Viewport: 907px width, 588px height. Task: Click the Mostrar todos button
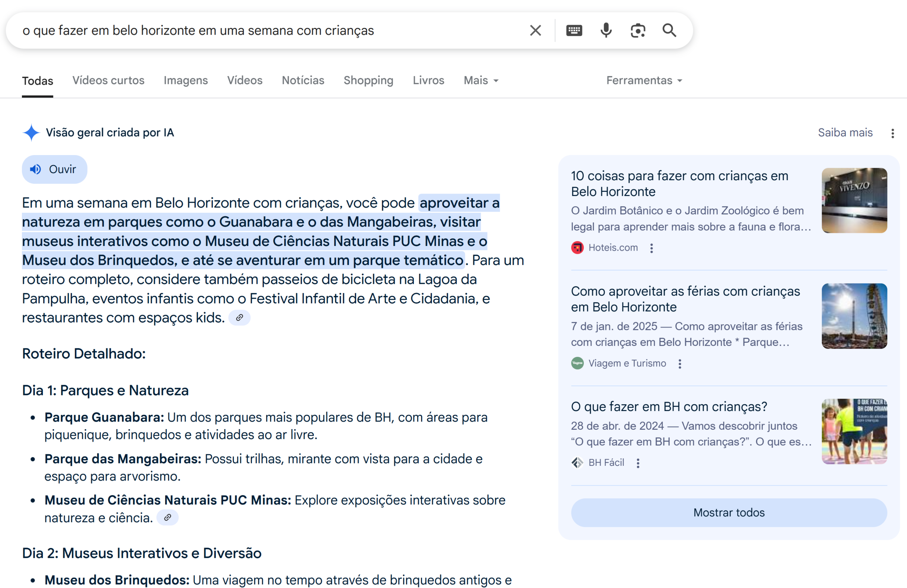click(729, 513)
